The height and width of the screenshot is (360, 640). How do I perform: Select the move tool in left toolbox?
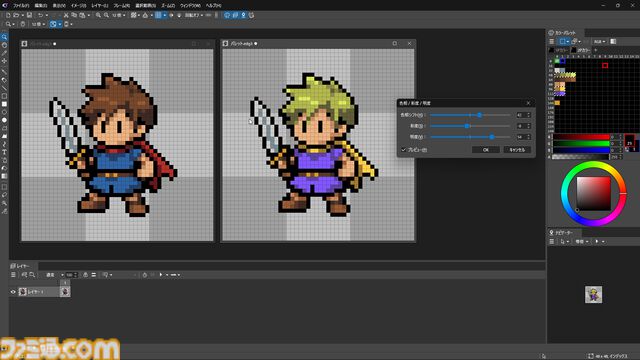[4, 60]
